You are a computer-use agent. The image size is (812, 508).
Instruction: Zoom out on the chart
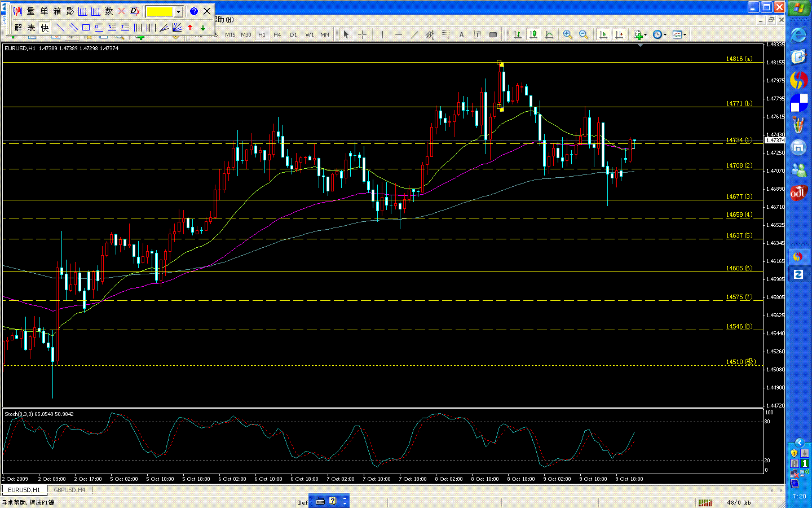pos(584,35)
